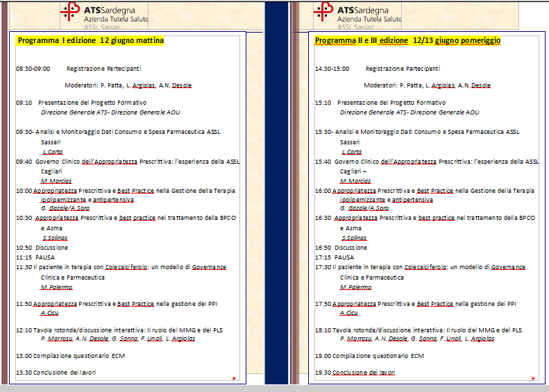Click "S.Solinas" under the 16:30 session

tap(354, 238)
